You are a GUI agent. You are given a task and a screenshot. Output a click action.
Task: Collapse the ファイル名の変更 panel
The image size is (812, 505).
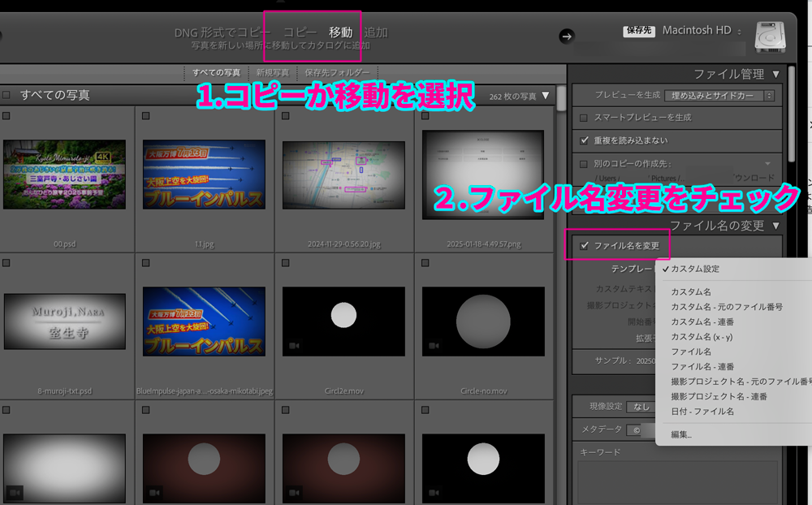coord(776,226)
